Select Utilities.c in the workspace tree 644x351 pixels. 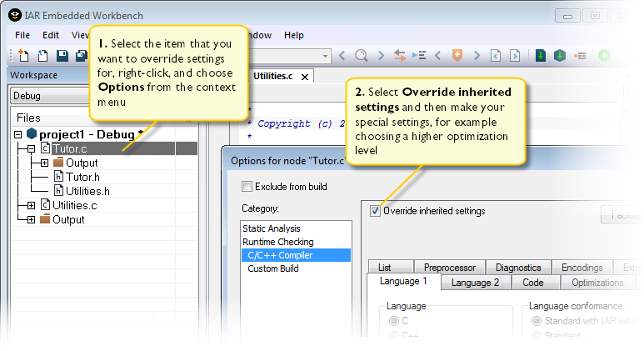(75, 205)
